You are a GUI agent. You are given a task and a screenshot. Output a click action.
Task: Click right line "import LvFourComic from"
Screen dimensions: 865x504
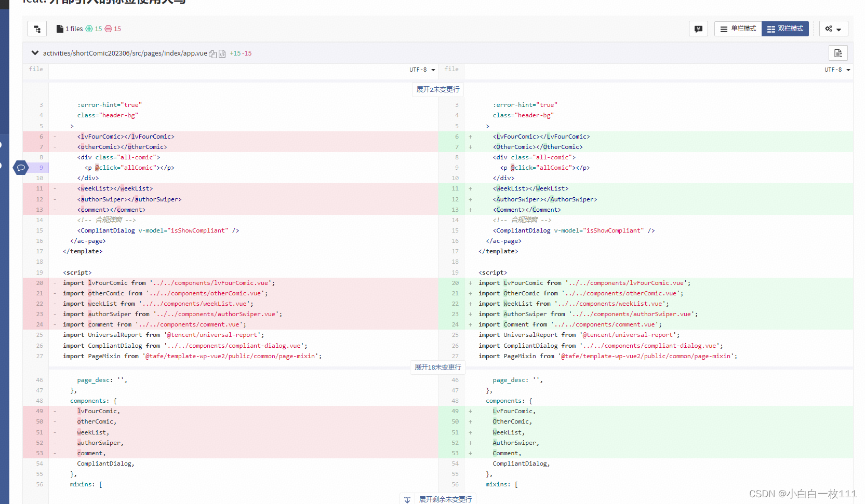[x=584, y=283]
